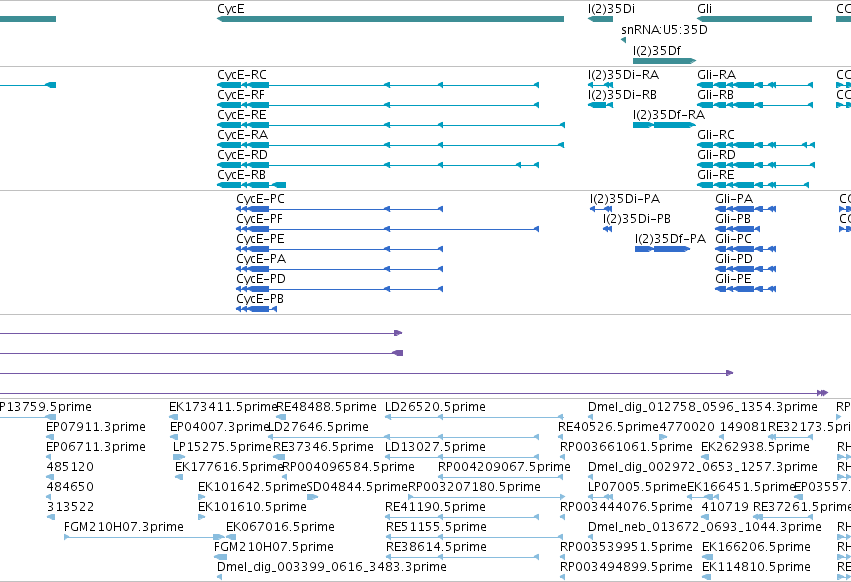Click l(2)35Di-RA transcript label
The width and height of the screenshot is (851, 582).
624,75
